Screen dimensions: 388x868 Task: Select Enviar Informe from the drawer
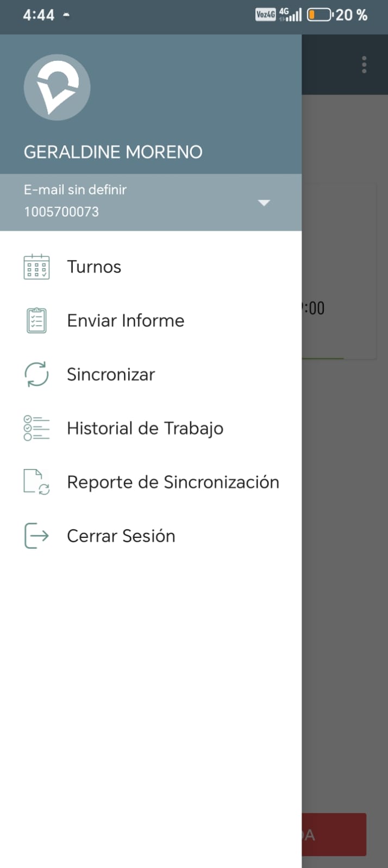point(126,321)
